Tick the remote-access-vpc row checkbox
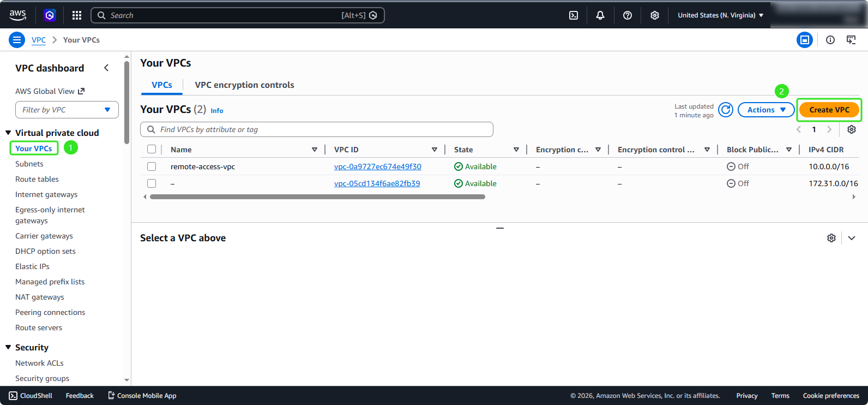Image resolution: width=868 pixels, height=405 pixels. (152, 166)
